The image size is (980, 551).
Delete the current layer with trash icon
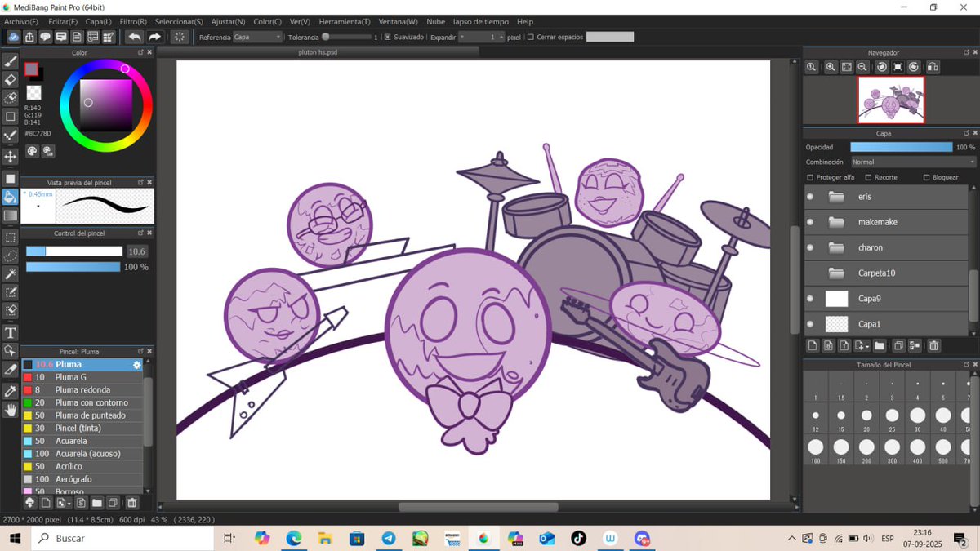935,345
